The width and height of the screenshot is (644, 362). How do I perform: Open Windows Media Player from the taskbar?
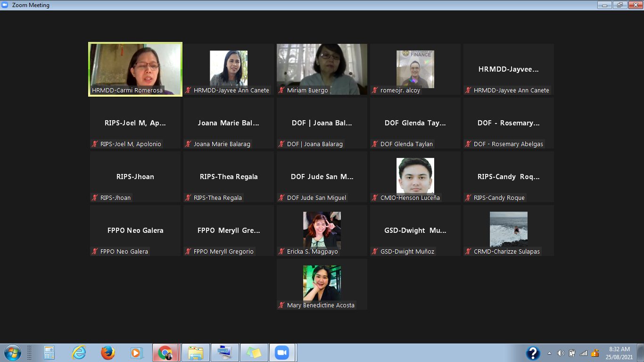(x=137, y=353)
